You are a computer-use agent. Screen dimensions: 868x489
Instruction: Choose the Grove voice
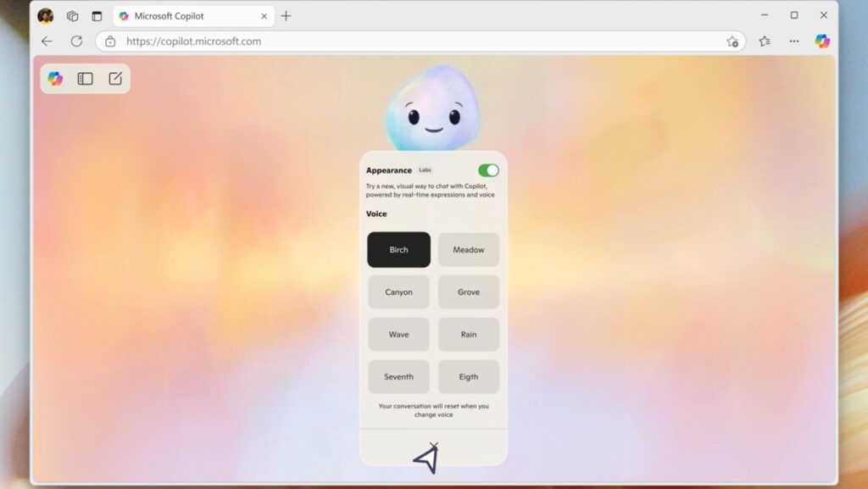point(468,292)
